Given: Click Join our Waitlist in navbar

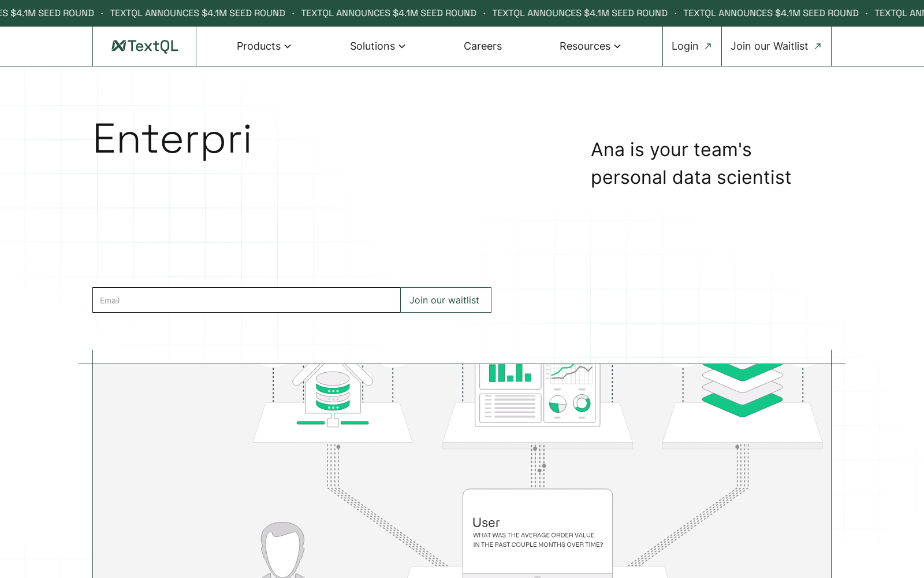Looking at the screenshot, I should click(x=776, y=46).
